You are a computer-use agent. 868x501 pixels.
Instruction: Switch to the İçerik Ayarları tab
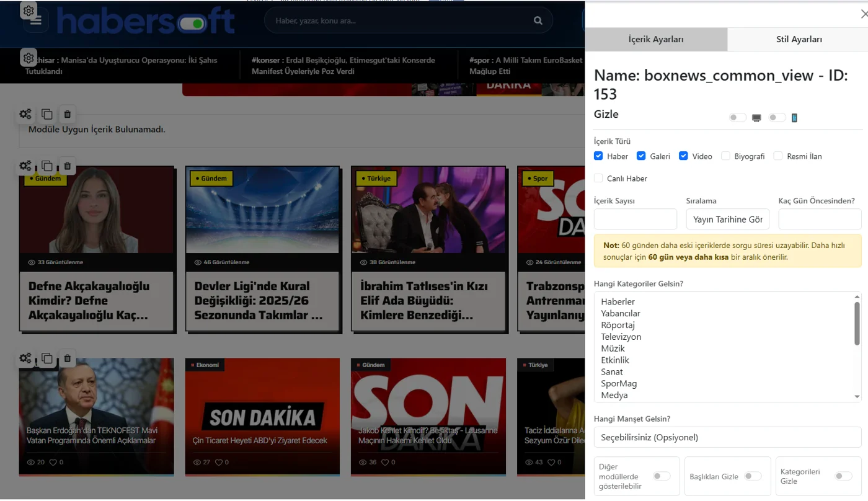point(656,39)
